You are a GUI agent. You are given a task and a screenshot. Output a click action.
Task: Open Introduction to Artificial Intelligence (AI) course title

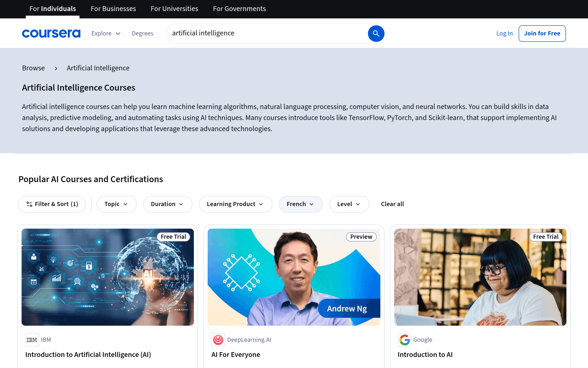88,355
